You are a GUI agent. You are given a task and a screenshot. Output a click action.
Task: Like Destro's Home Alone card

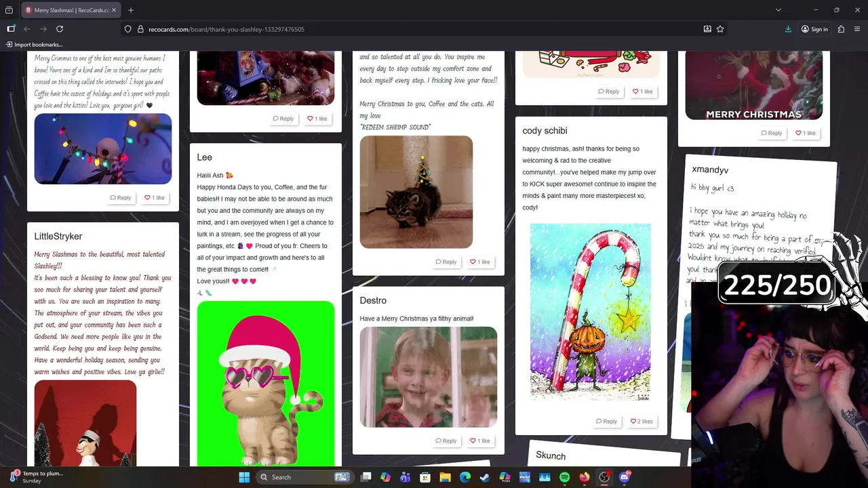pyautogui.click(x=480, y=441)
